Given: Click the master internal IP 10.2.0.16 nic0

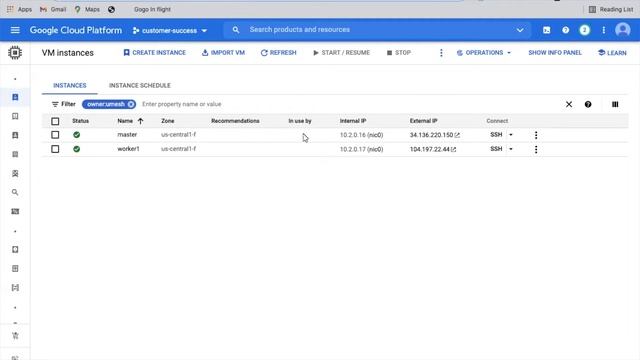Looking at the screenshot, I should 361,135.
